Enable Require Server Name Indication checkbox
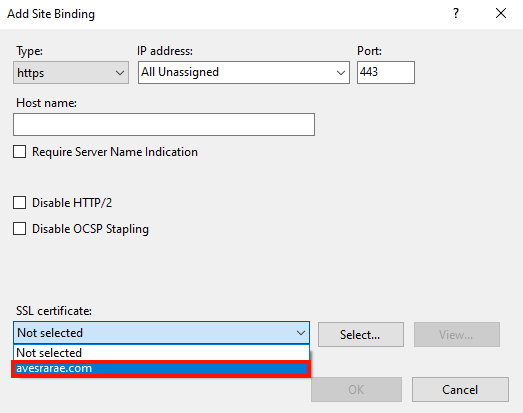 (19, 152)
